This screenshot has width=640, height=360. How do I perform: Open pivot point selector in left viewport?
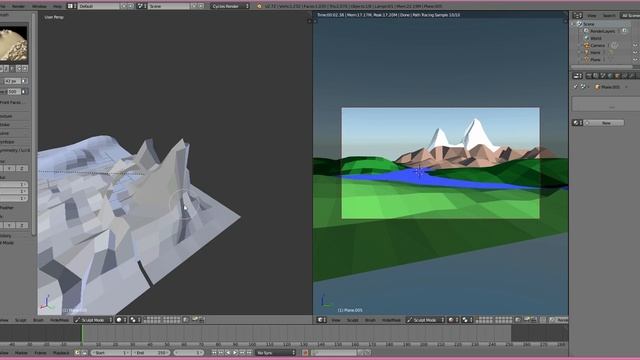(135, 320)
